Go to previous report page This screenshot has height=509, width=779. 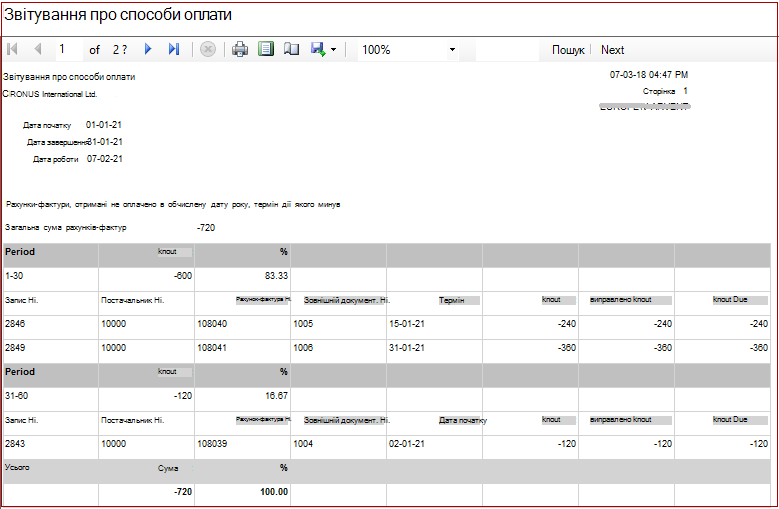click(x=38, y=49)
